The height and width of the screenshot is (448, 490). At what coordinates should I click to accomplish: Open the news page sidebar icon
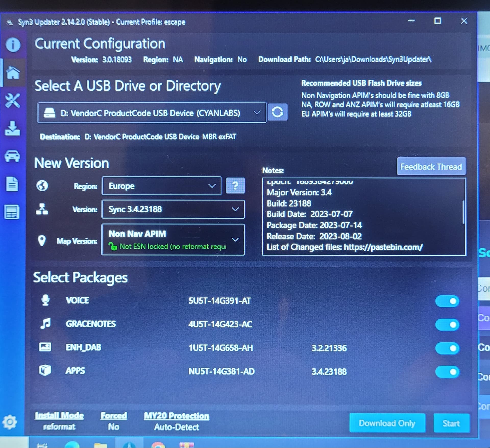[12, 212]
